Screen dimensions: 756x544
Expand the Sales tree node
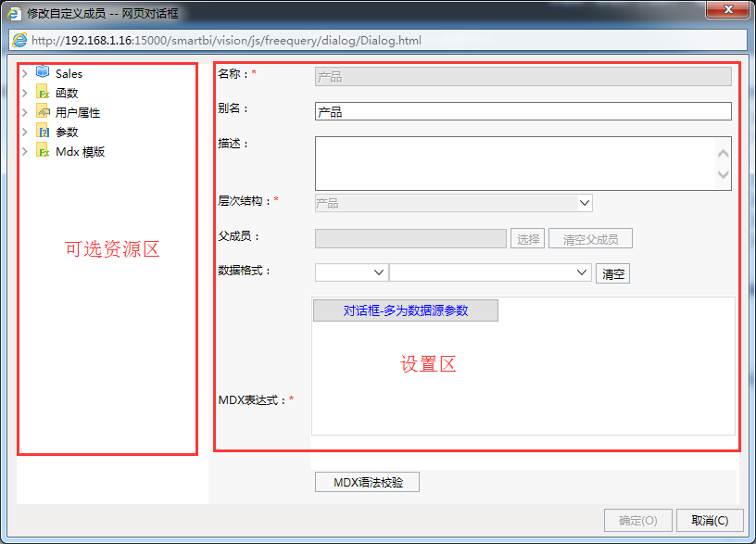25,73
